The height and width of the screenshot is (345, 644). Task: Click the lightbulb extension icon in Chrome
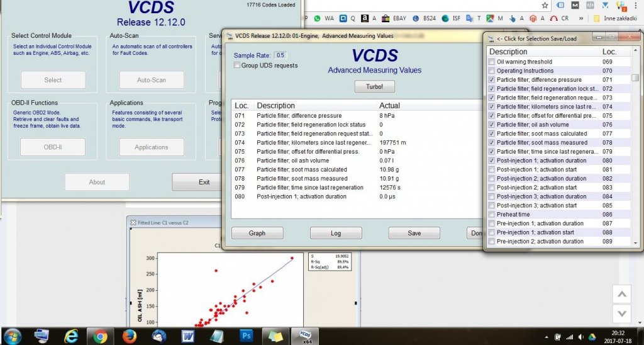(x=621, y=5)
